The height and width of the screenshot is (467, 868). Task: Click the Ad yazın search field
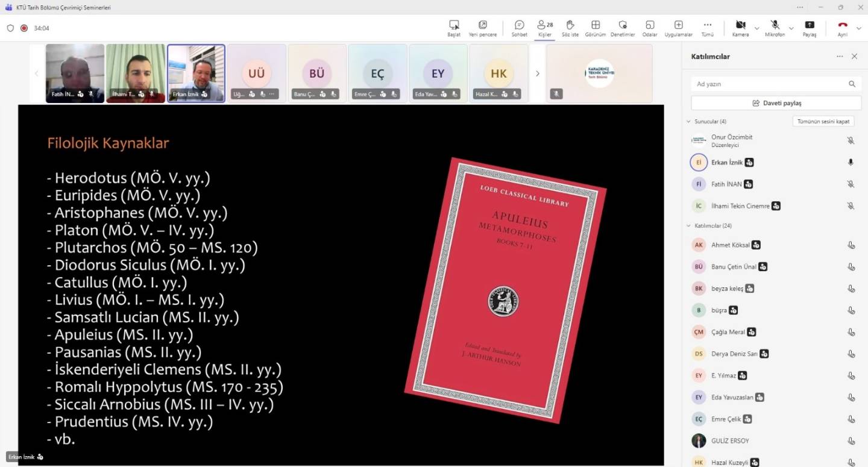(x=770, y=84)
